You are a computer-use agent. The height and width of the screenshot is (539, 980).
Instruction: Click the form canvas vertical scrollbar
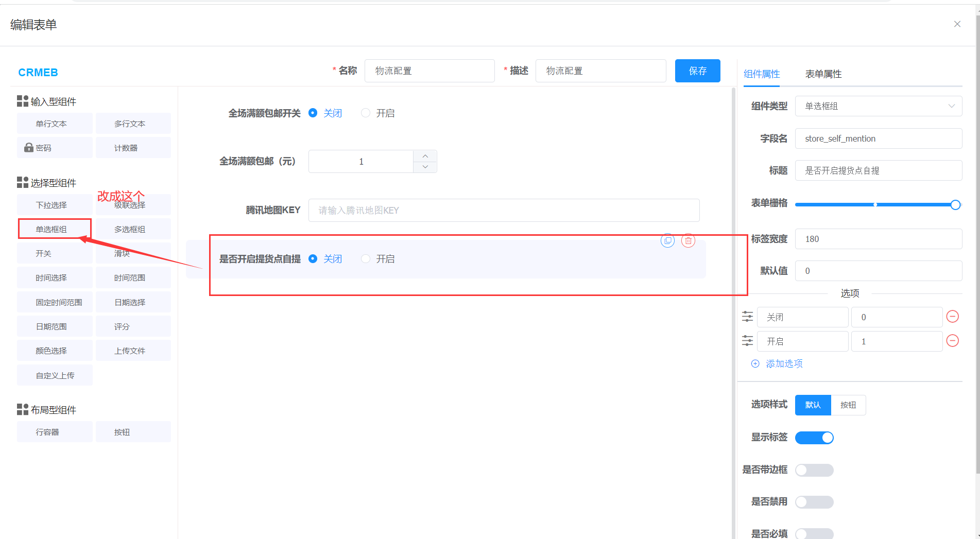point(733,313)
